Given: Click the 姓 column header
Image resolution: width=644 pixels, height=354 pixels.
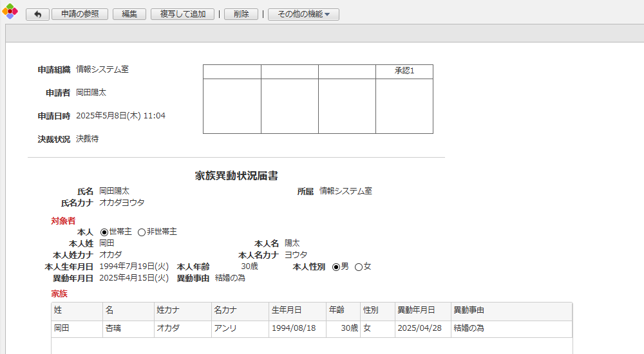Looking at the screenshot, I should click(x=77, y=311).
